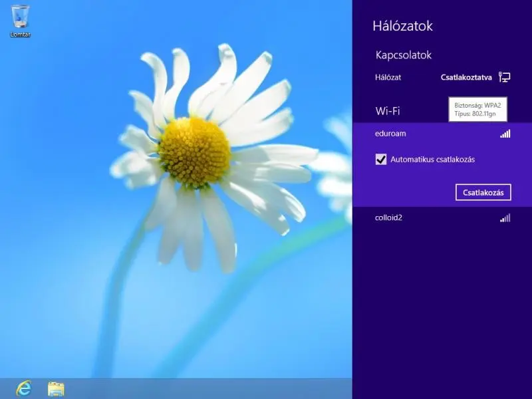
Task: Click empty taskbar area beside File Explorer
Action: [199, 388]
